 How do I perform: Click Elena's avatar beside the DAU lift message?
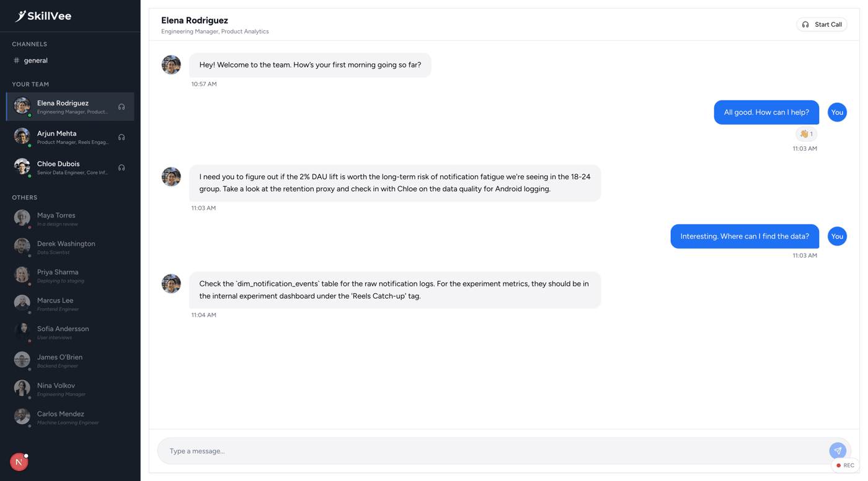point(171,177)
